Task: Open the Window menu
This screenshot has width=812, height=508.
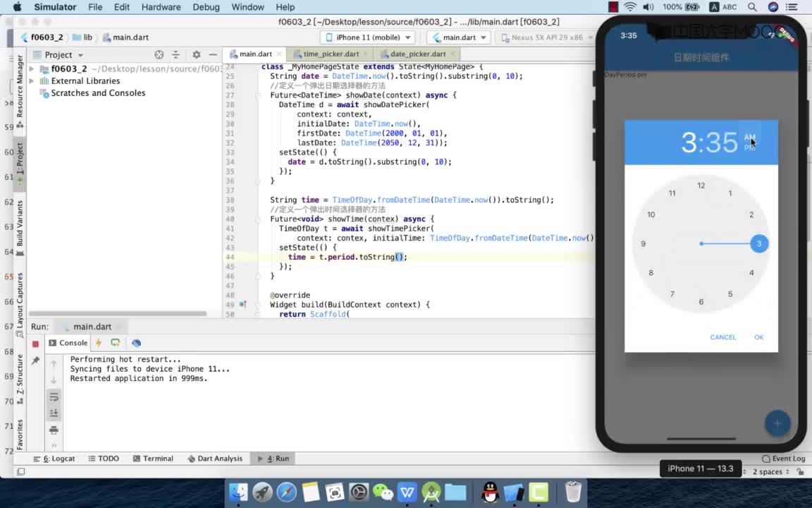Action: click(x=247, y=7)
